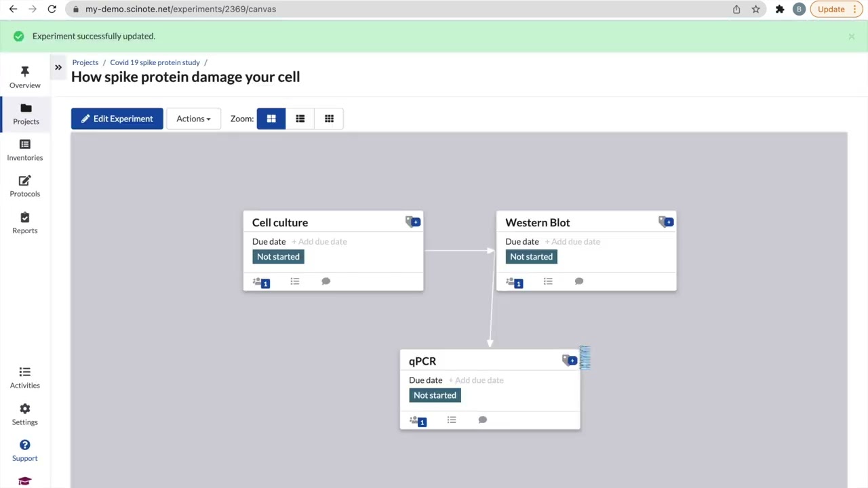
Task: Open Cell culture task steps list icon
Action: tap(295, 281)
